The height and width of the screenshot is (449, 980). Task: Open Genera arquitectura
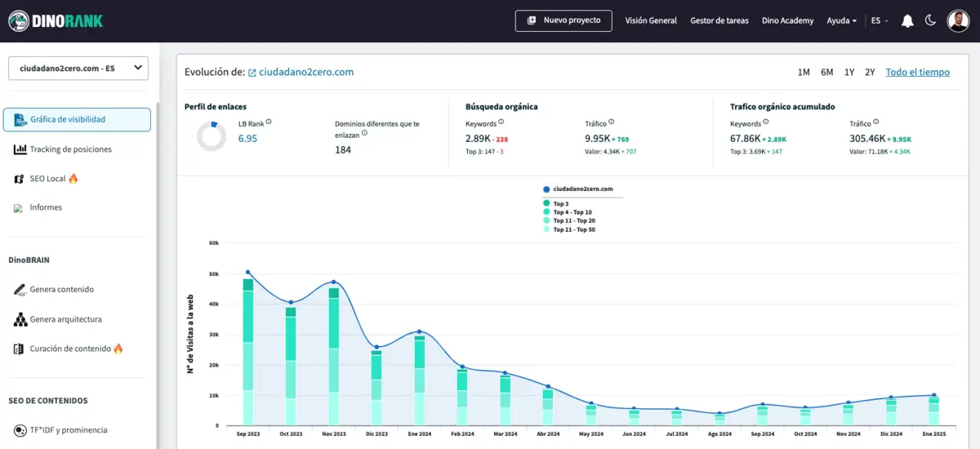point(65,319)
